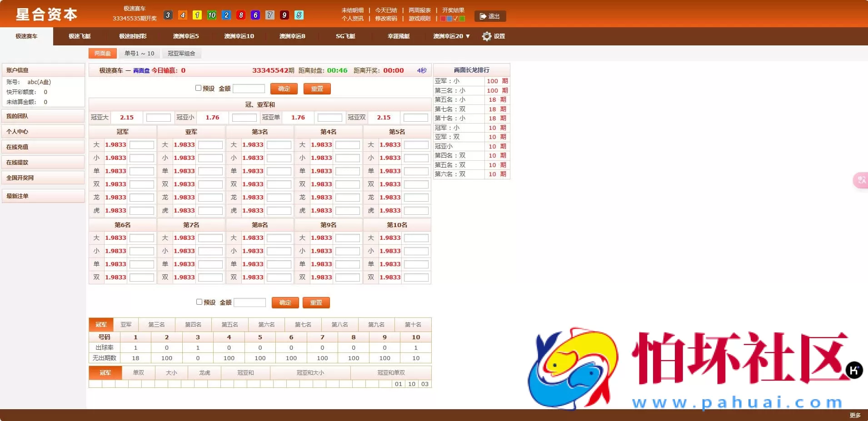The width and height of the screenshot is (868, 421).
Task: Click the purple number 6 result ball
Action: (x=255, y=15)
